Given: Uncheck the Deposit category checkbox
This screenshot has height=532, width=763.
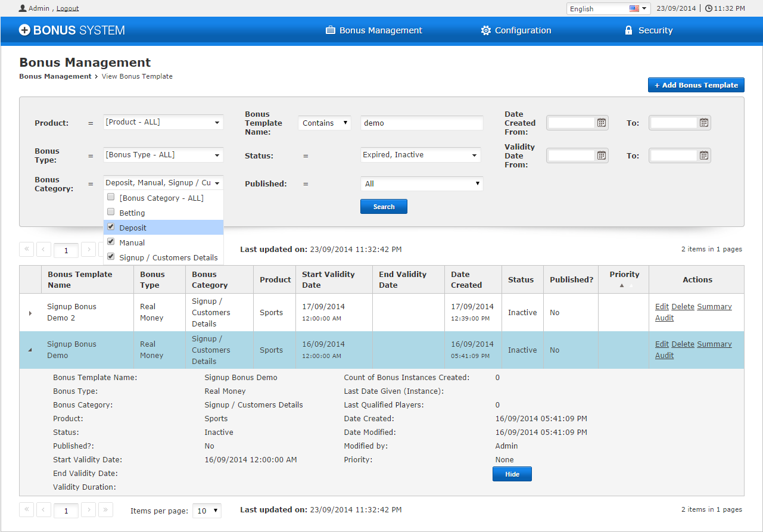Looking at the screenshot, I should [x=111, y=227].
